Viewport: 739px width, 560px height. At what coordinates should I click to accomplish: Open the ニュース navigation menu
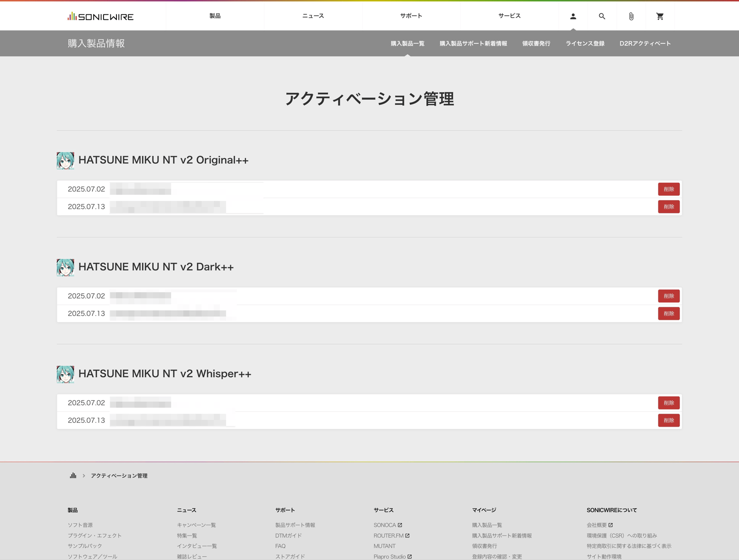pos(313,16)
